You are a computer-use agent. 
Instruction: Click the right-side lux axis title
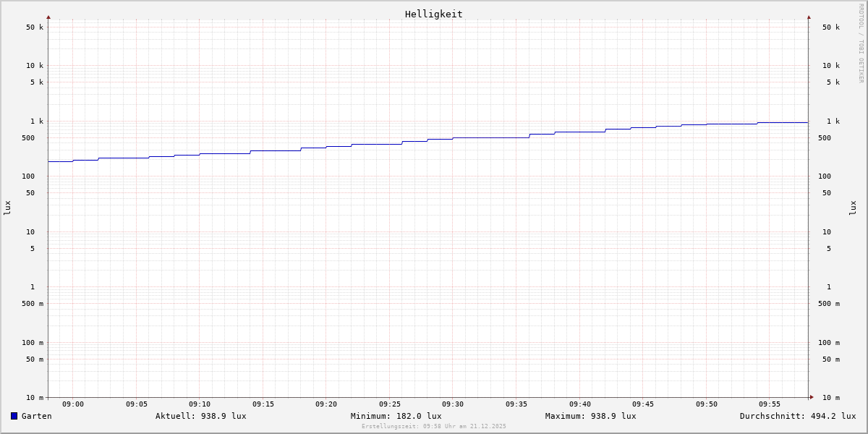853,208
